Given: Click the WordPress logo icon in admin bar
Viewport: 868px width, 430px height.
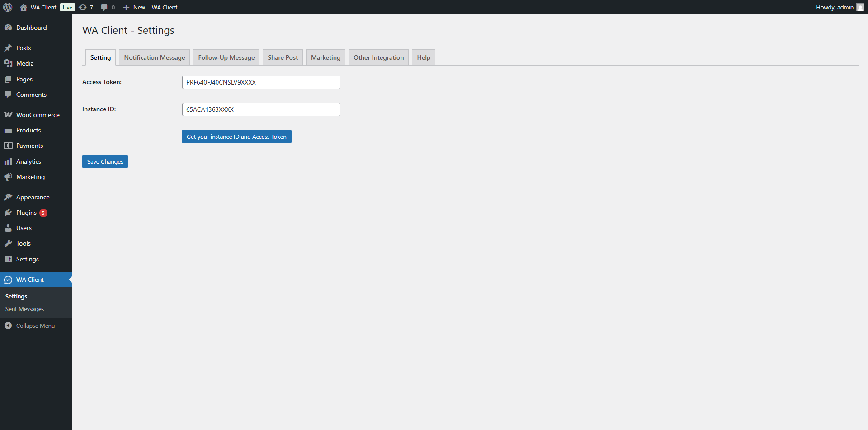Looking at the screenshot, I should (x=8, y=7).
